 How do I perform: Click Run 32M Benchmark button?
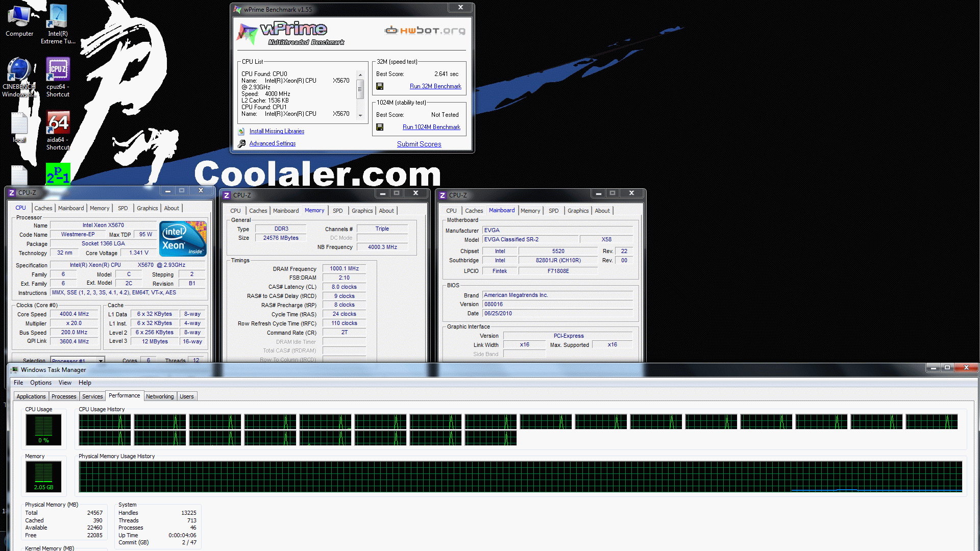point(435,86)
